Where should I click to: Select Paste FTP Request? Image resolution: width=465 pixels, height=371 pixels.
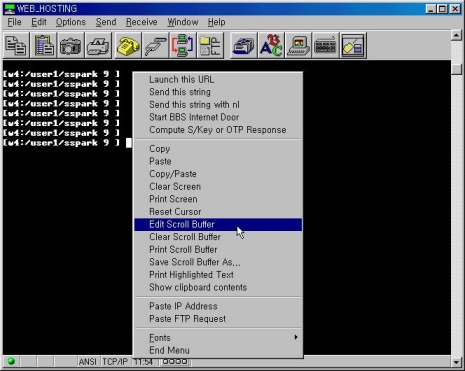click(x=218, y=319)
